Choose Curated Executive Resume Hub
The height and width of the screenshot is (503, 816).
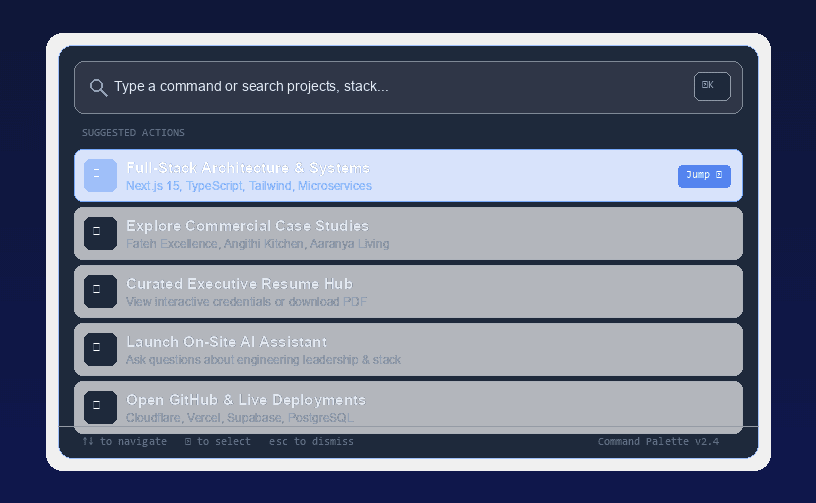(x=408, y=291)
